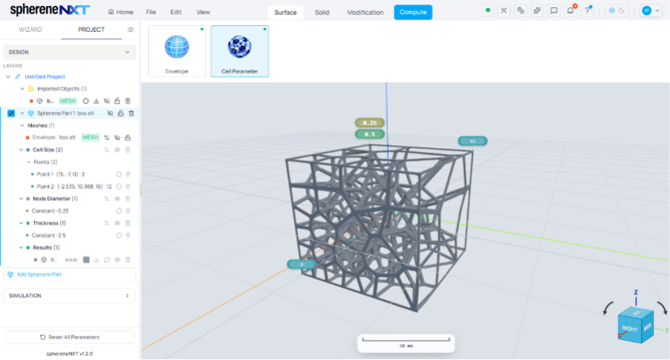
Task: Switch to light theme sun icon
Action: (611, 11)
